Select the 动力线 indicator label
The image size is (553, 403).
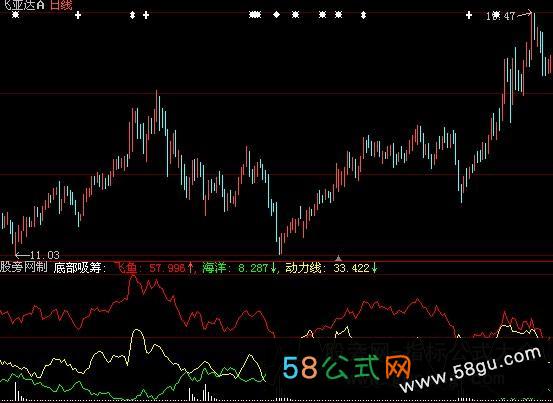(x=303, y=268)
